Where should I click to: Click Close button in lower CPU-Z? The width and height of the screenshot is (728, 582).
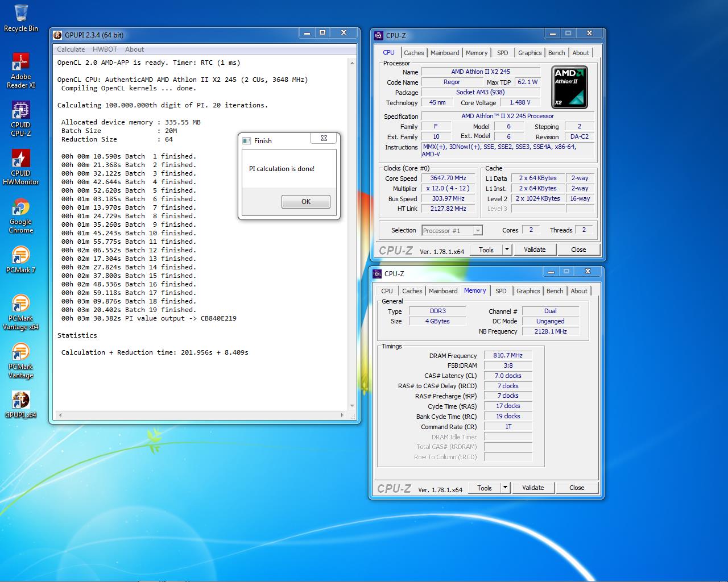(577, 488)
